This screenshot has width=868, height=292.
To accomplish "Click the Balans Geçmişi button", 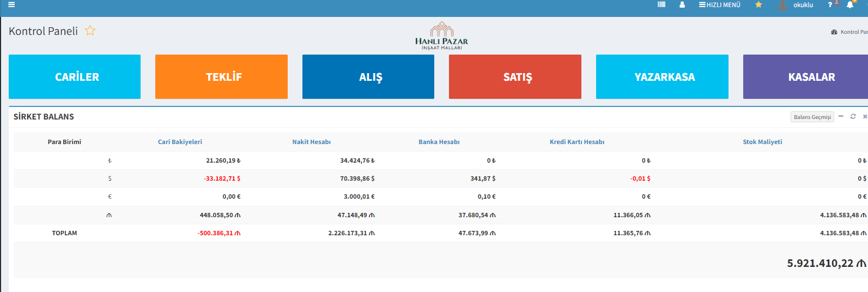I will (812, 117).
